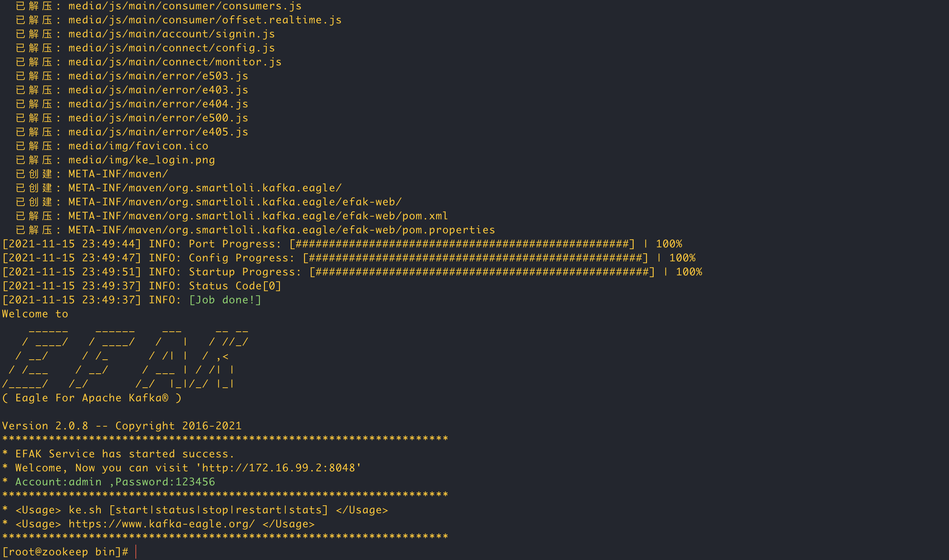Screen dimensions: 949x560
Task: Click the efak-web/pom.xml line
Action: click(232, 216)
